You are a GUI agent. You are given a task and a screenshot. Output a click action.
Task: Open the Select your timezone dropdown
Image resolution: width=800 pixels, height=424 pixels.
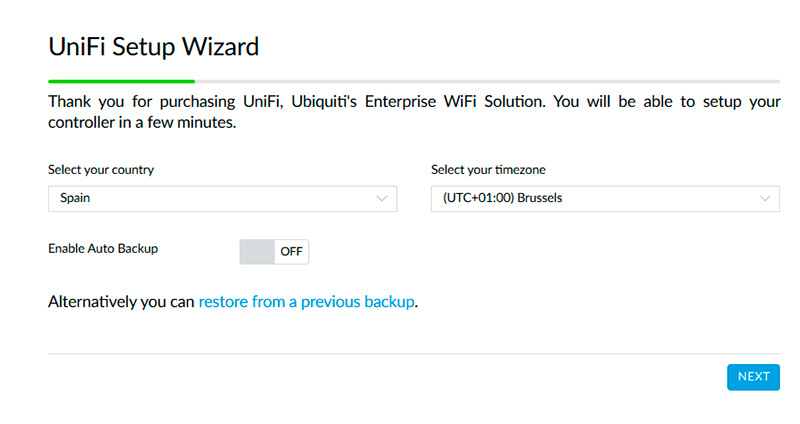point(605,198)
